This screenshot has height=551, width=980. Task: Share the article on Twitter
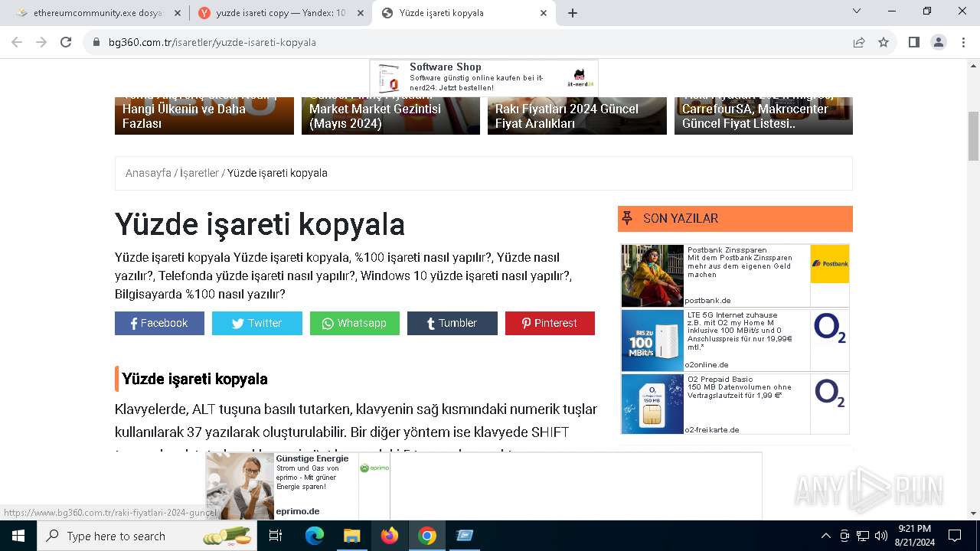point(257,323)
